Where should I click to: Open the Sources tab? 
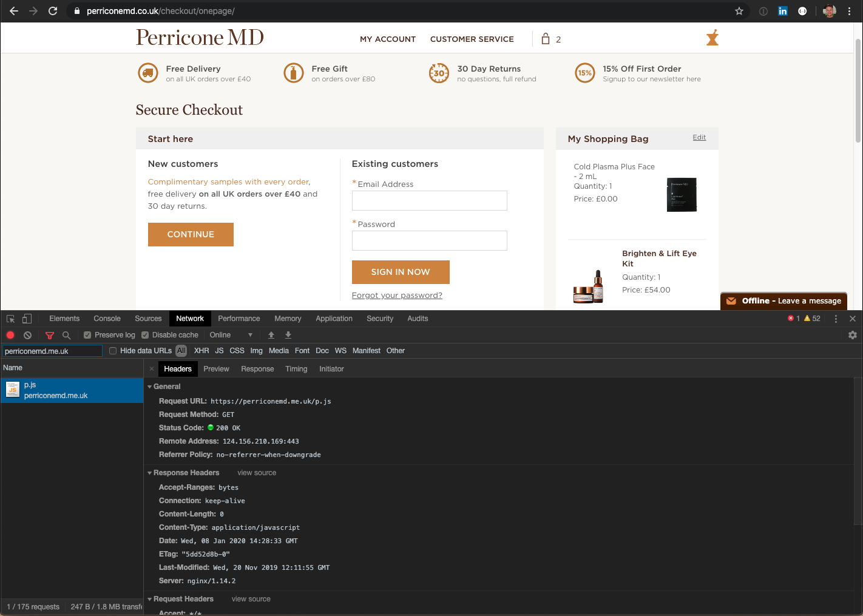point(148,319)
